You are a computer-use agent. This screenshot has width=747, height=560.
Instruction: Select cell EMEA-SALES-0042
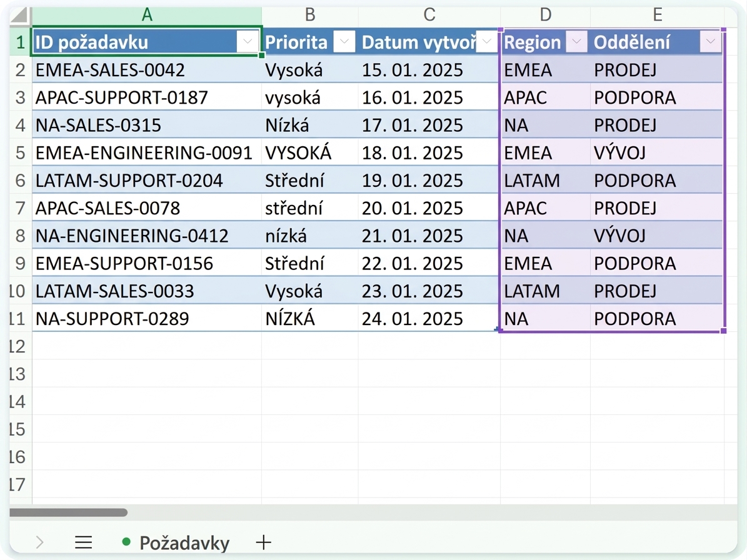147,69
